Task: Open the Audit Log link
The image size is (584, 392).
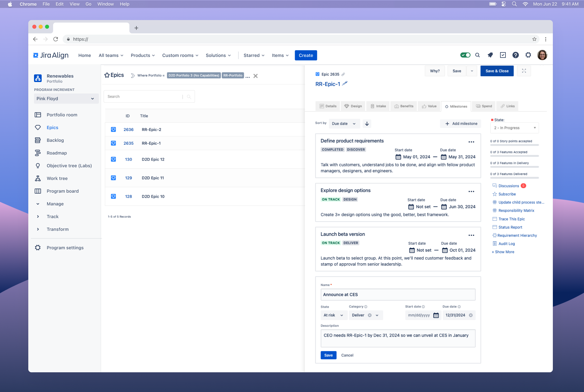Action: click(506, 244)
